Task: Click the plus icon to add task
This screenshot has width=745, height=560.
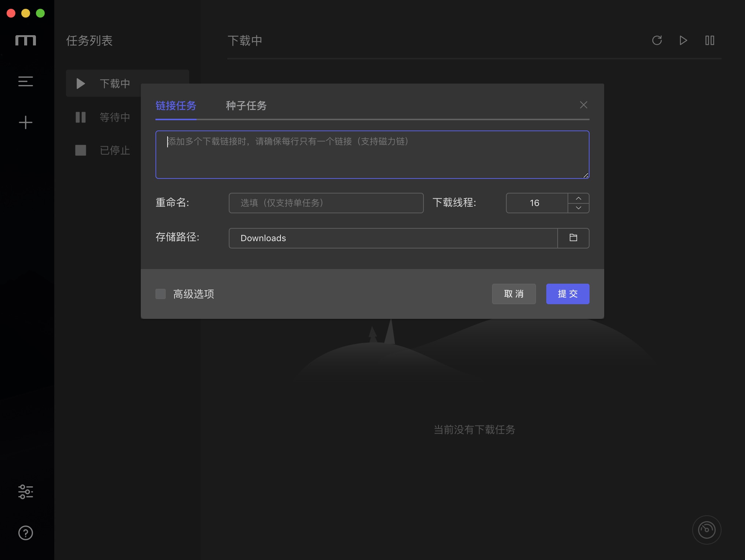Action: [x=26, y=122]
